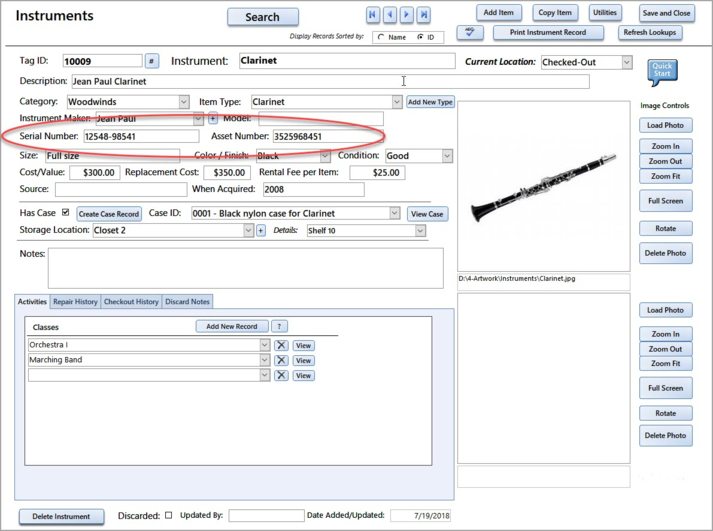Open the Current Location dropdown
Viewport: 713px width, 531px height.
pos(627,62)
